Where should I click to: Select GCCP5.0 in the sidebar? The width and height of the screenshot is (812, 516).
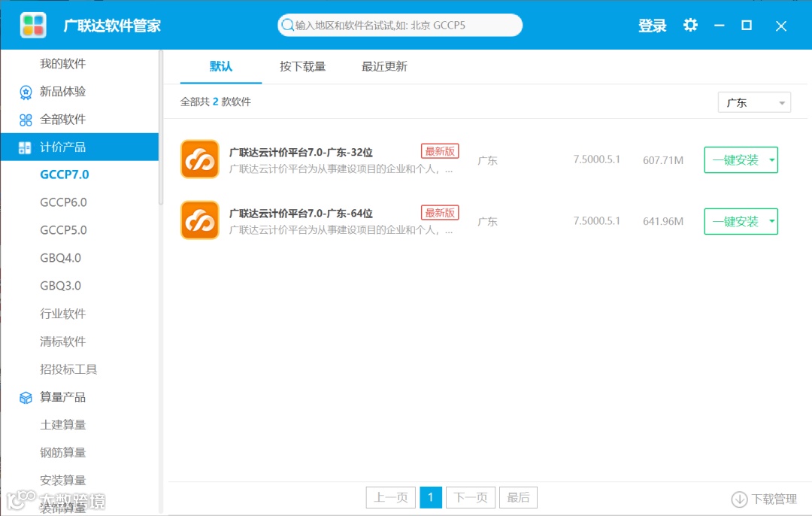[x=63, y=230]
